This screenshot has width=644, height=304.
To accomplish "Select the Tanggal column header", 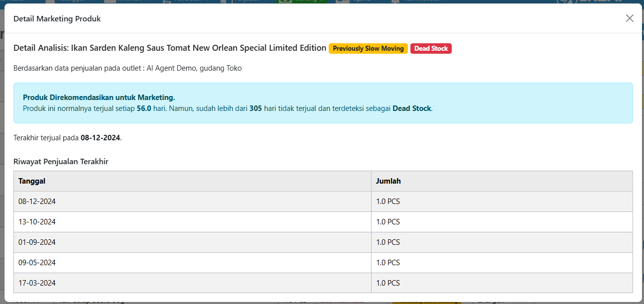I will [x=32, y=181].
